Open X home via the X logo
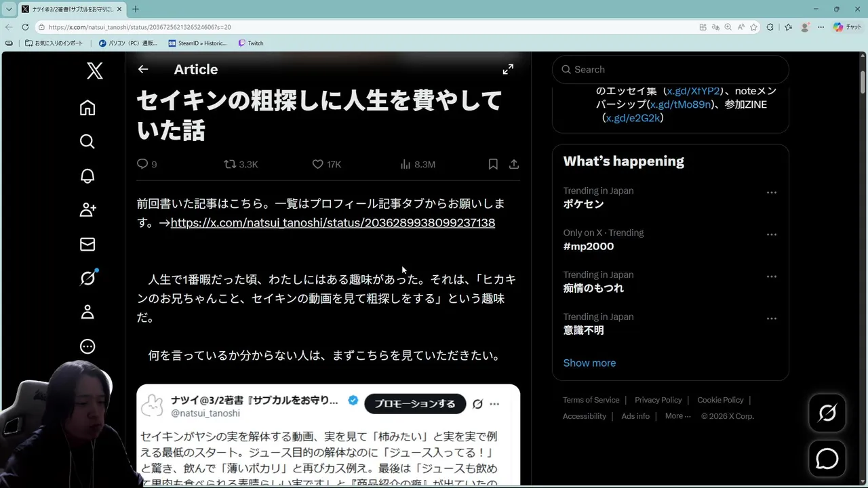This screenshot has width=868, height=488. coord(95,70)
